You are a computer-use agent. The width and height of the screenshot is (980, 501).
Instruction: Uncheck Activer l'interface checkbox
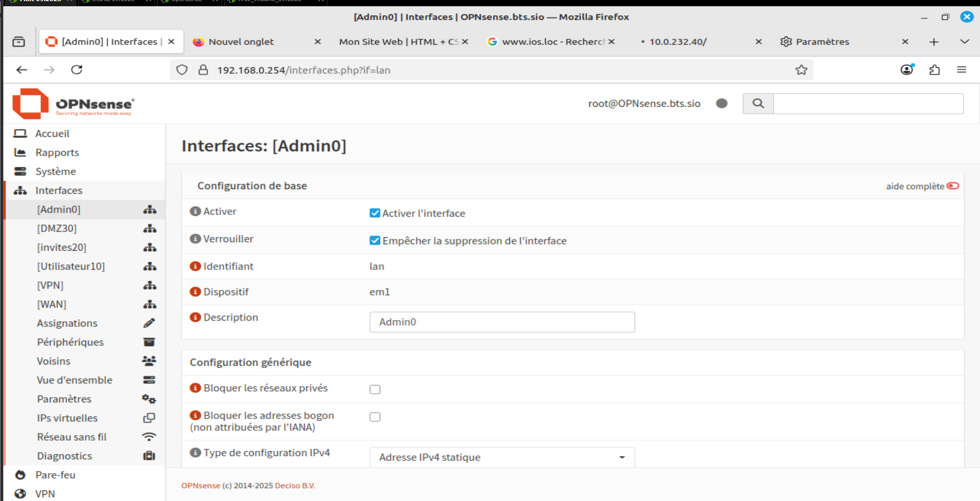click(375, 213)
